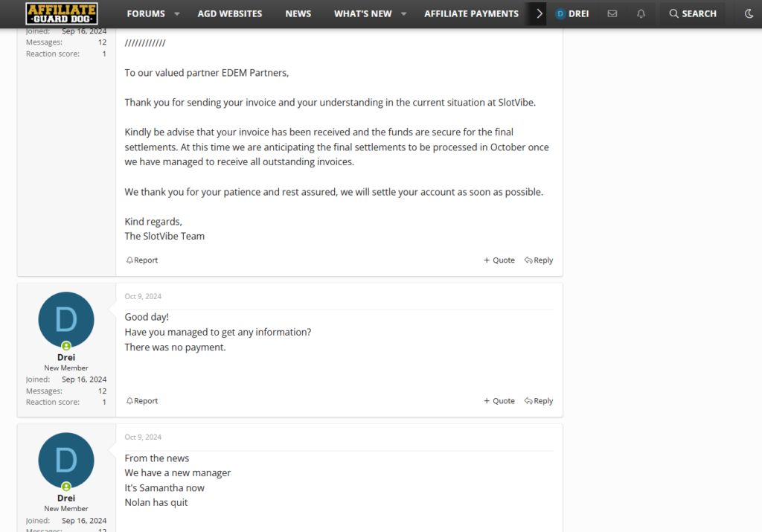Quote the SlotVibe Team letter post

point(499,260)
